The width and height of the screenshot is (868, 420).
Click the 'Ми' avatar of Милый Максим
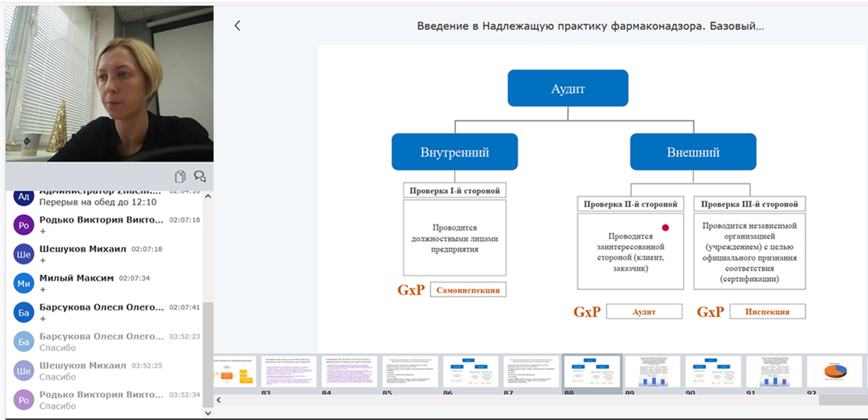(x=24, y=283)
